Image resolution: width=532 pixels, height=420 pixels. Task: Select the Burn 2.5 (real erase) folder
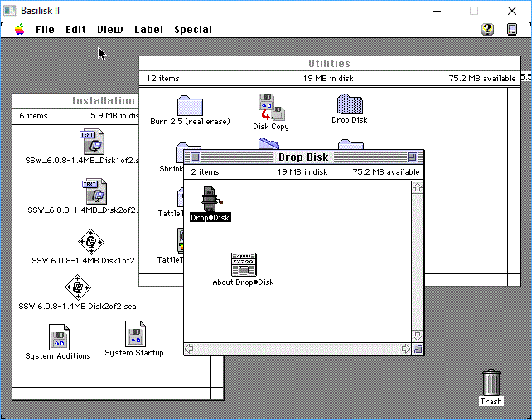pos(190,105)
